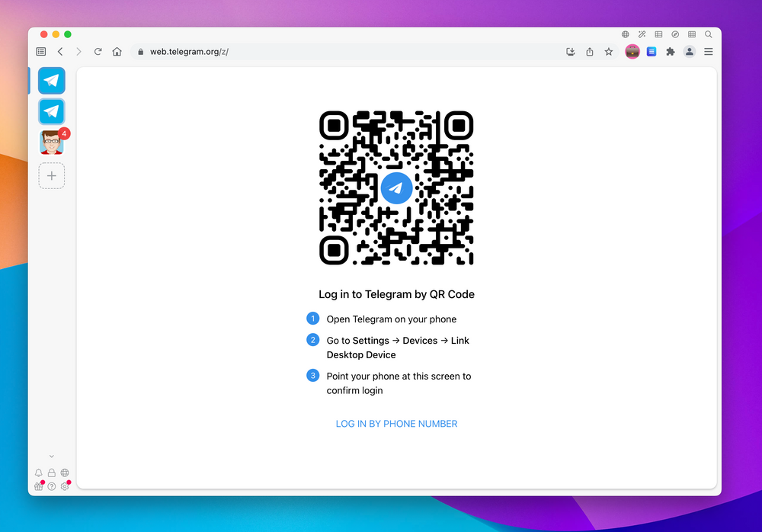Open the notifications bell icon at bottom left
Screen dimensions: 762x532
tap(39, 473)
